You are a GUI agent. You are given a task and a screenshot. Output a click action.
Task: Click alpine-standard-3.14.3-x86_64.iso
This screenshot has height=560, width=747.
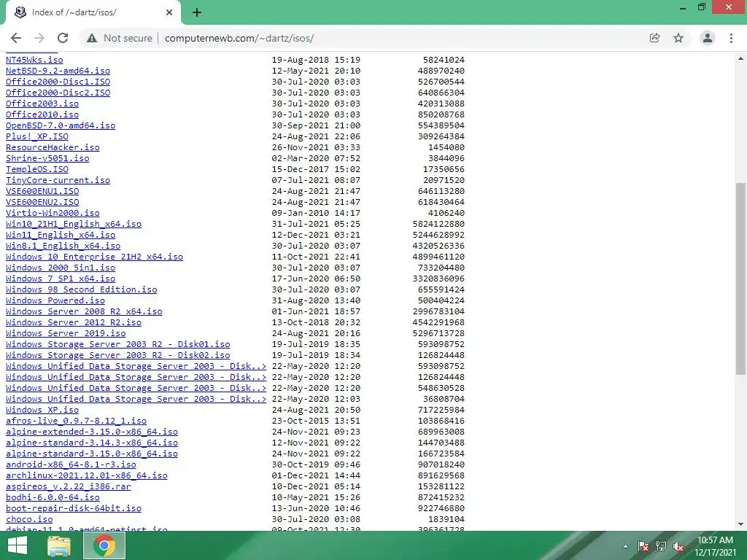92,443
